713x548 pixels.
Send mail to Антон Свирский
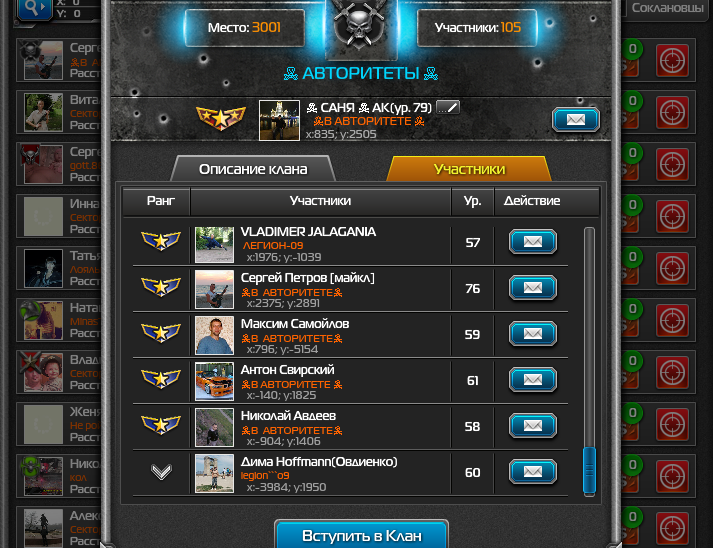coord(532,380)
